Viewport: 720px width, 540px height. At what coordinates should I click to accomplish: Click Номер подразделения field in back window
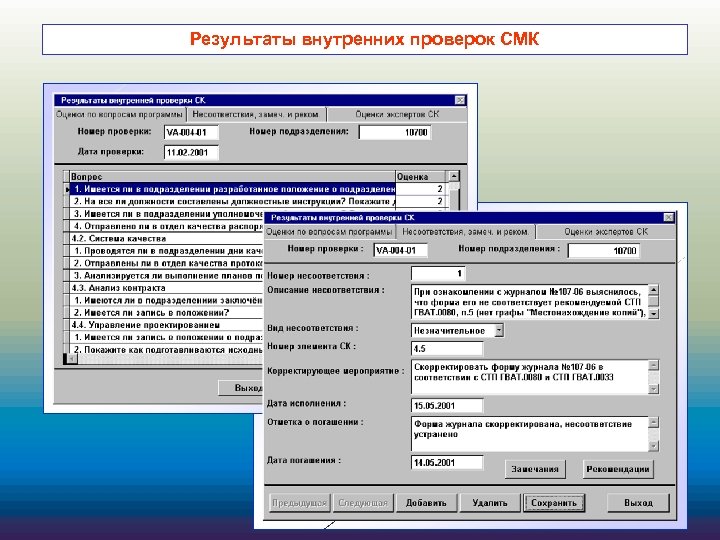click(394, 133)
